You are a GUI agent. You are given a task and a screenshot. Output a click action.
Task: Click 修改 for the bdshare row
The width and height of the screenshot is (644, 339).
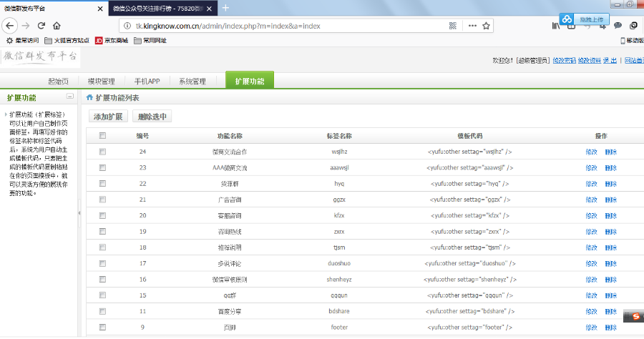point(591,312)
